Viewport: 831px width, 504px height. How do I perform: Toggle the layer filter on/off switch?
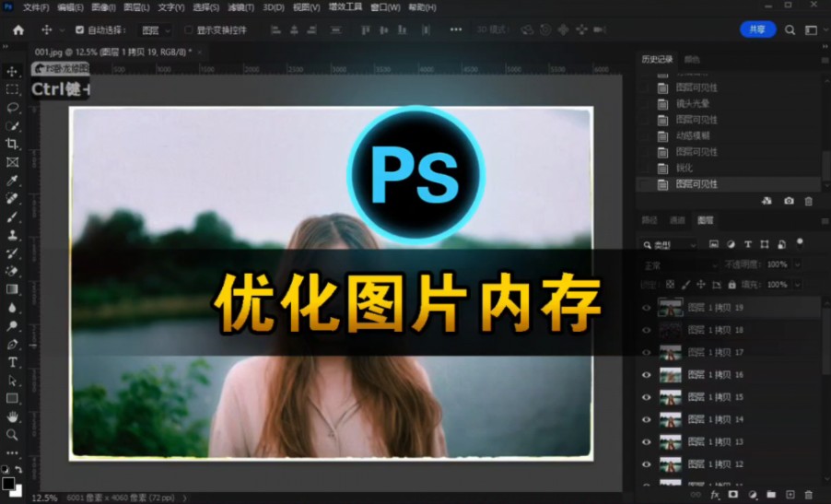800,243
